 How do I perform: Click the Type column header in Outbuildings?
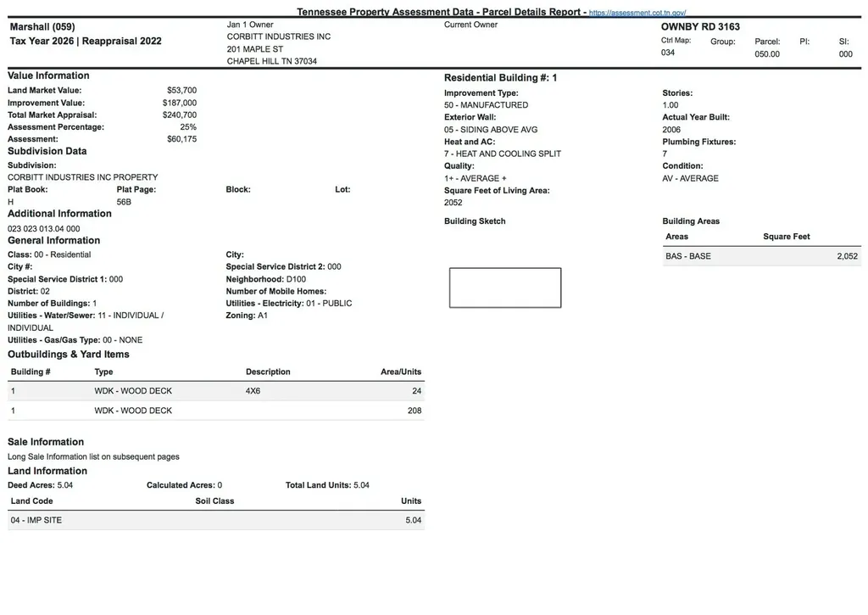103,372
